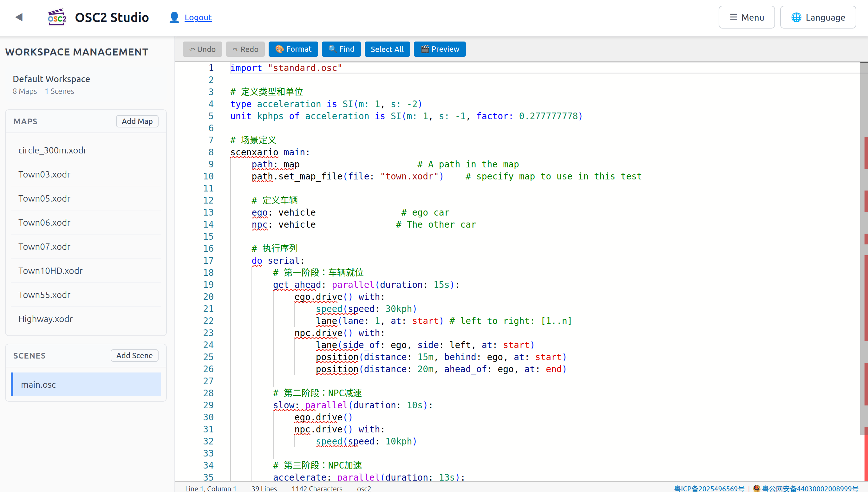Format code with the palette button
Screen dimensions: 868x492
tap(293, 49)
